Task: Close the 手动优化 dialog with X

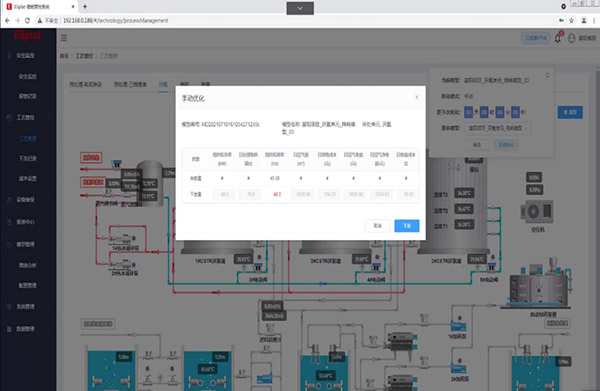Action: [x=417, y=97]
